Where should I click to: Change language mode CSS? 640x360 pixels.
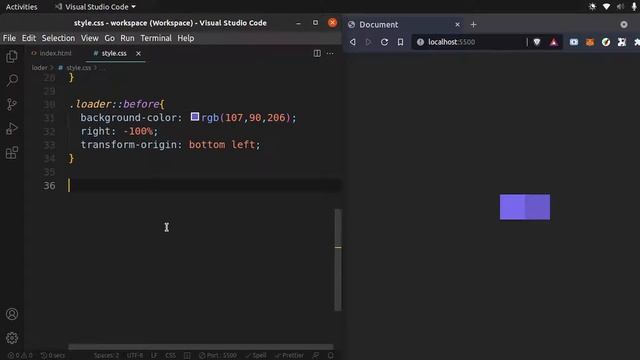coord(170,356)
